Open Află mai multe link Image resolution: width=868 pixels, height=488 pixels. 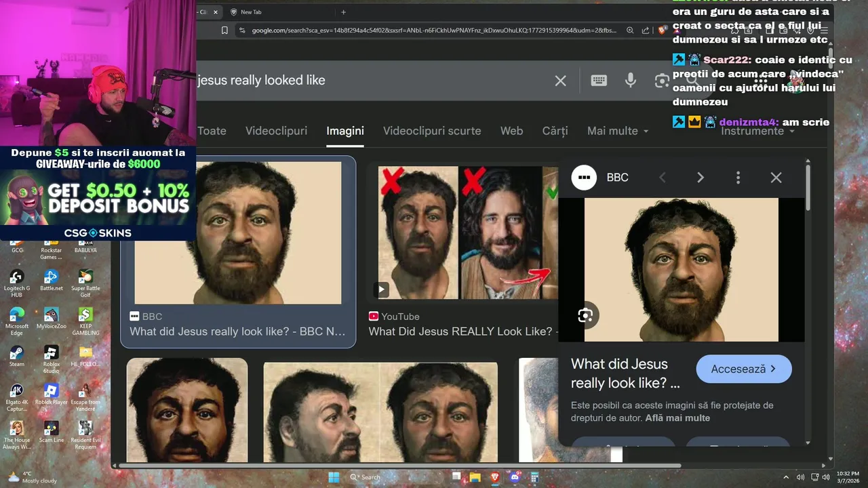click(677, 418)
